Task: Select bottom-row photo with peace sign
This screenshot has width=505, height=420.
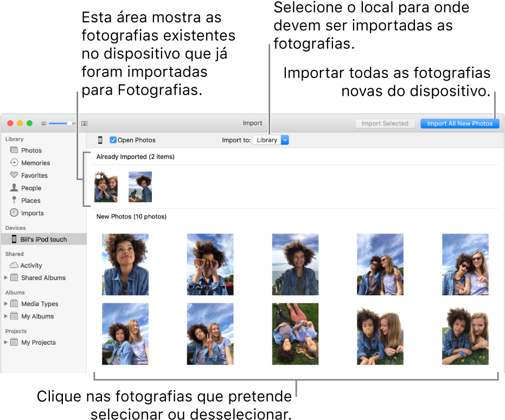Action: click(210, 334)
